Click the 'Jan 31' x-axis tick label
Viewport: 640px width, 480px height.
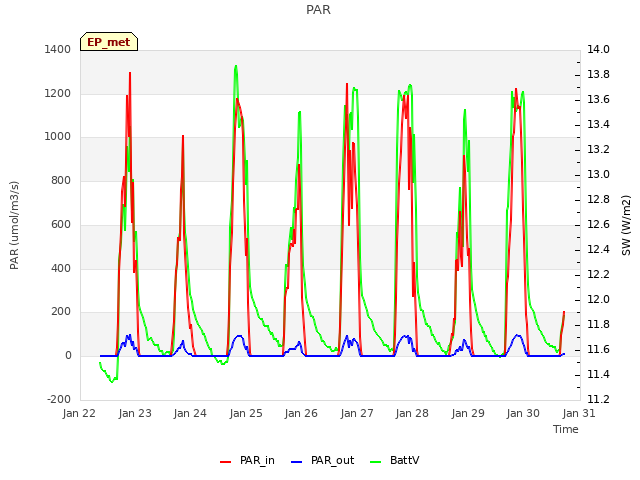click(579, 413)
